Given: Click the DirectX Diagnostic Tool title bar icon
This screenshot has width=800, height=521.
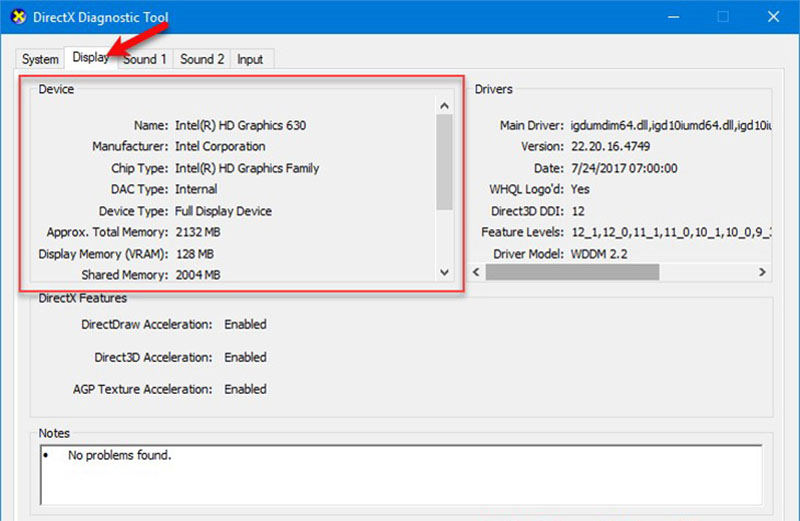Looking at the screenshot, I should pyautogui.click(x=16, y=17).
